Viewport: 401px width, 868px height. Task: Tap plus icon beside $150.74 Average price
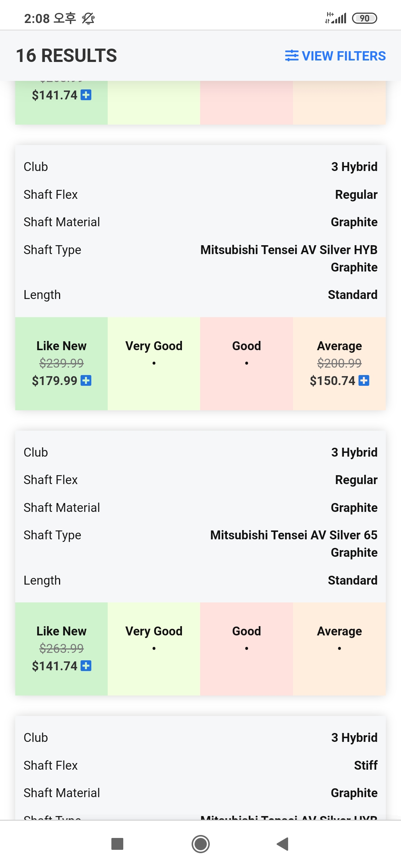pos(364,381)
